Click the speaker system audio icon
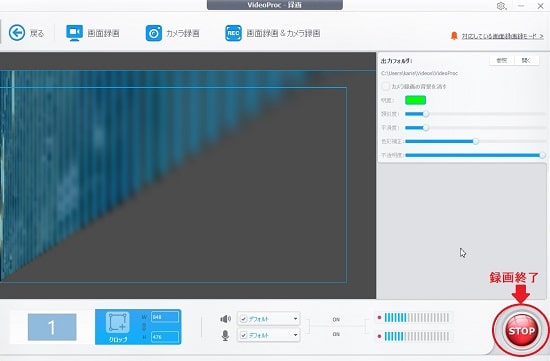 coord(225,319)
